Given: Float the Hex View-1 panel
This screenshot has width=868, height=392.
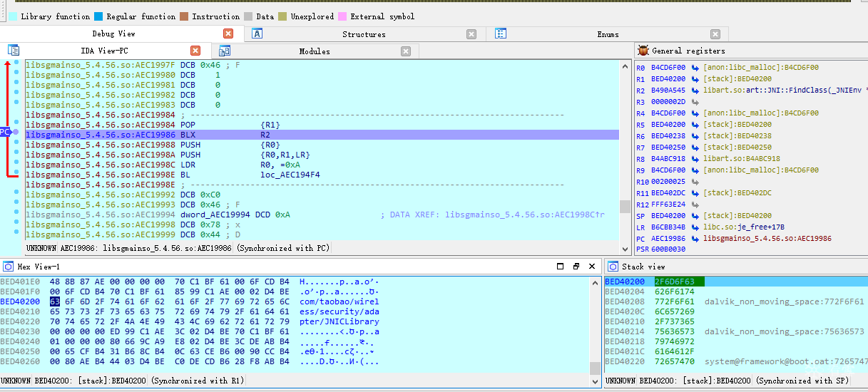Looking at the screenshot, I should coord(576,267).
